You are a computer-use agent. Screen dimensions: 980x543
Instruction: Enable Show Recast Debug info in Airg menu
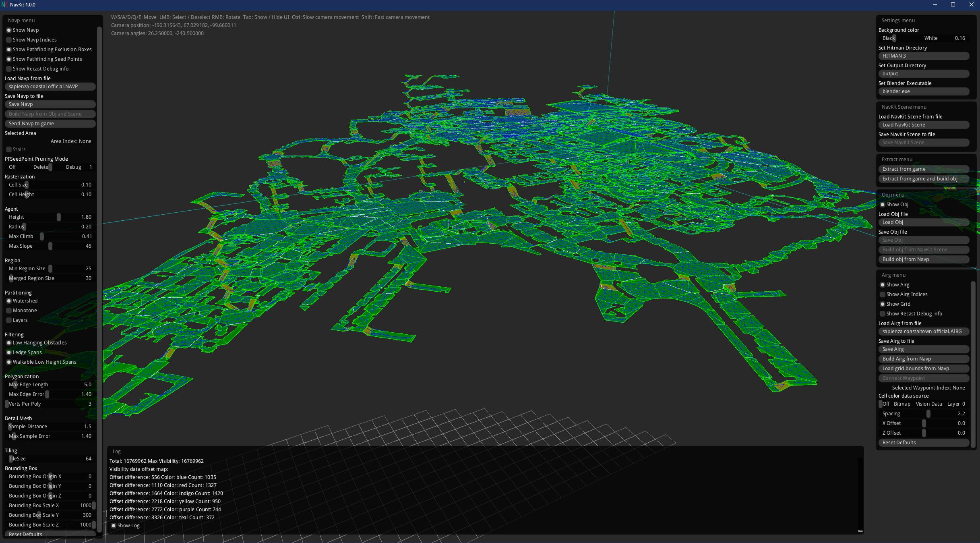pyautogui.click(x=883, y=314)
